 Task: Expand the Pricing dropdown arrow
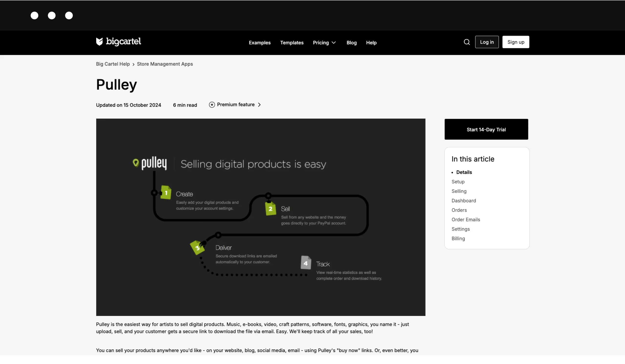(333, 43)
